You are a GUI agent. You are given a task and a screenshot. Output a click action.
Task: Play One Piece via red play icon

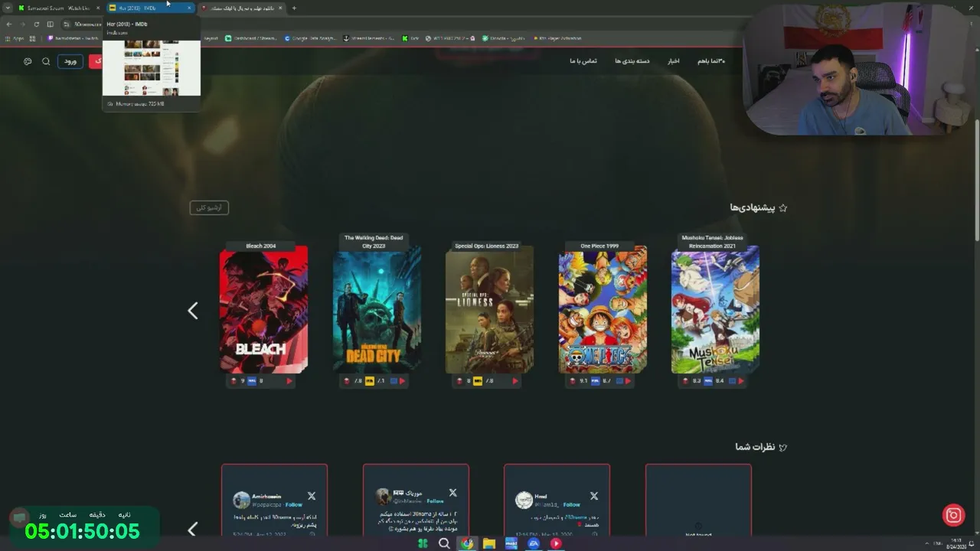pyautogui.click(x=628, y=381)
